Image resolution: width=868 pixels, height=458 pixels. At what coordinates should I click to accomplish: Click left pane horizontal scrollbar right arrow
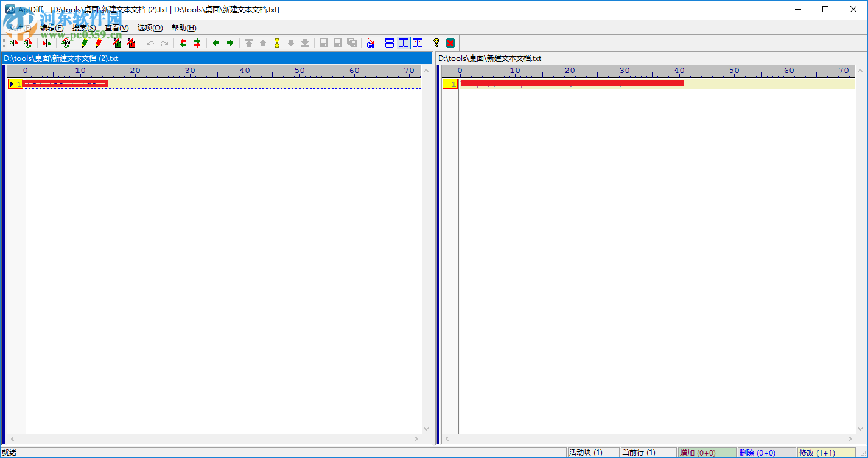417,439
